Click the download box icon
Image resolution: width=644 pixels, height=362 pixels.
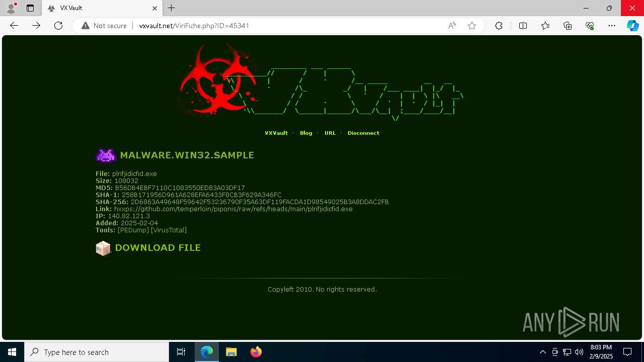(x=103, y=248)
